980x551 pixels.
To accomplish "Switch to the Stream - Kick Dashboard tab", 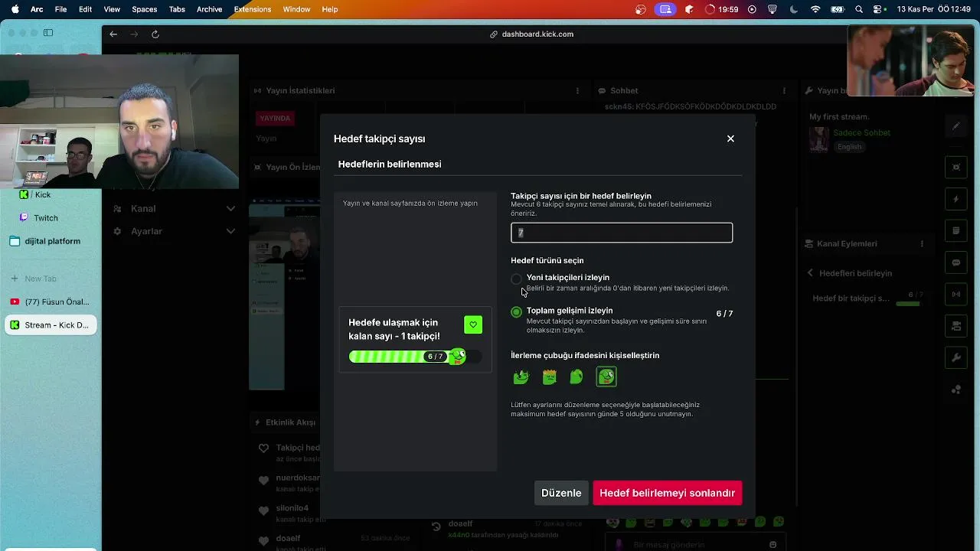I will click(51, 324).
